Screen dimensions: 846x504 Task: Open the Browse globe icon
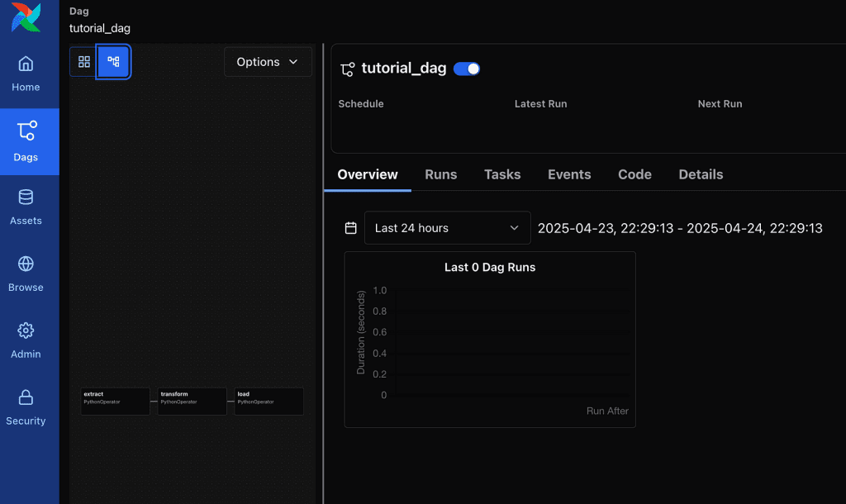tap(26, 264)
